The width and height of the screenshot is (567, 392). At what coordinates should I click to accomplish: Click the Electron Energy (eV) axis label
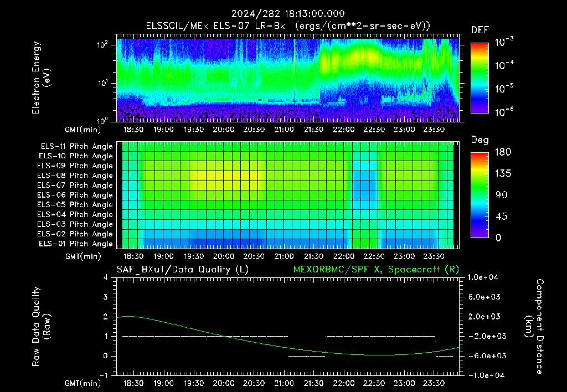coord(41,78)
